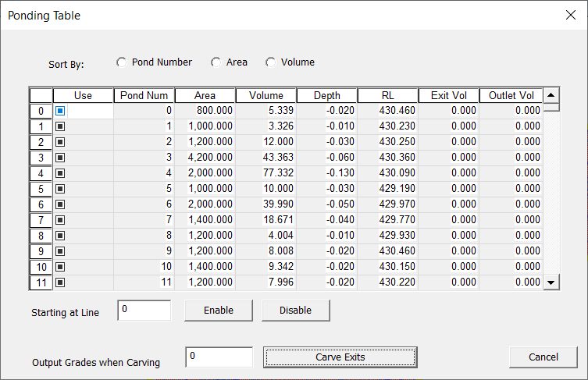Screen dimensions: 588x380
Task: Select row header 3 in the table
Action: (x=41, y=158)
